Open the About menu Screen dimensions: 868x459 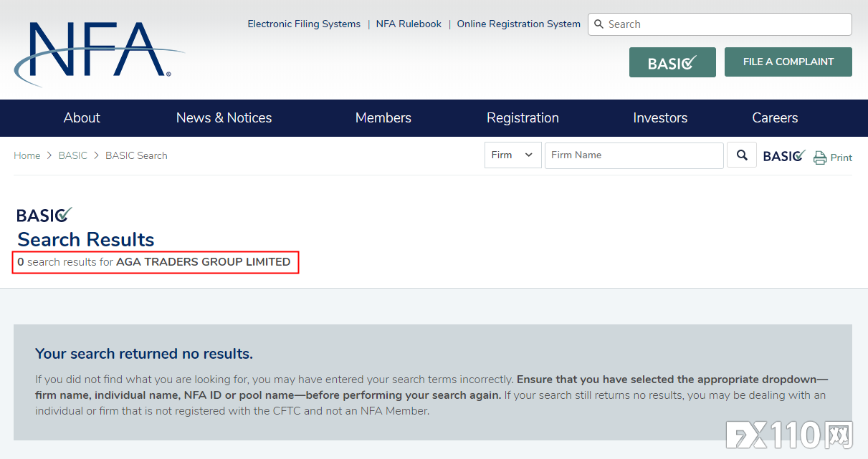pos(82,118)
